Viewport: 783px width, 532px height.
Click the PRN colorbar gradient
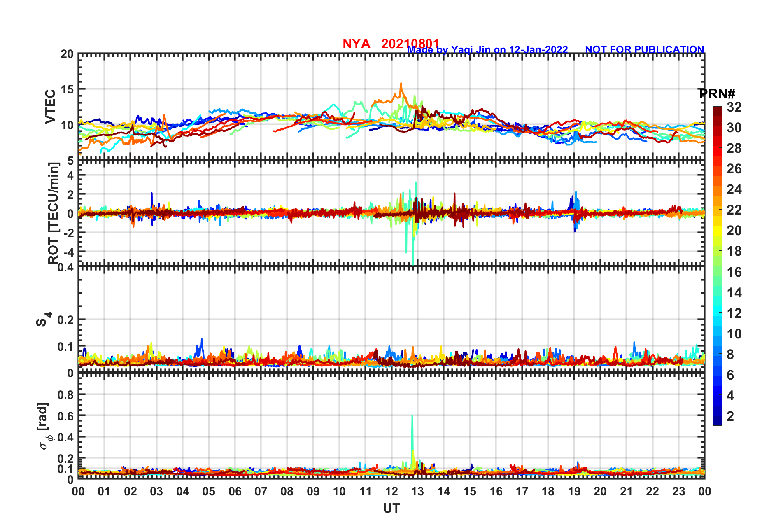click(x=717, y=266)
